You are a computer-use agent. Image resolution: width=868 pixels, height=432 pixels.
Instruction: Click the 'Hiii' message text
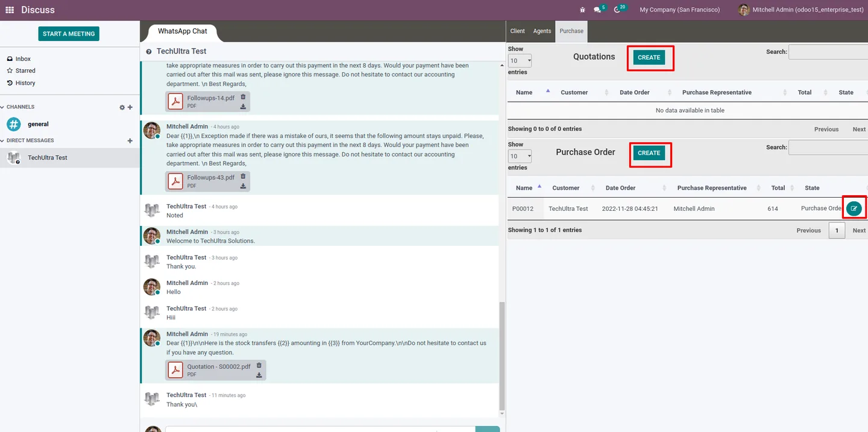coord(171,318)
